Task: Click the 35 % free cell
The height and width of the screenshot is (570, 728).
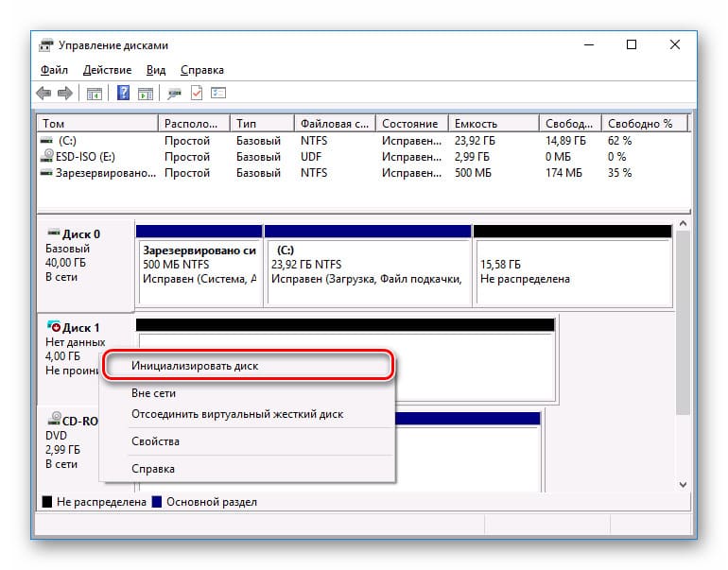Action: [x=620, y=173]
